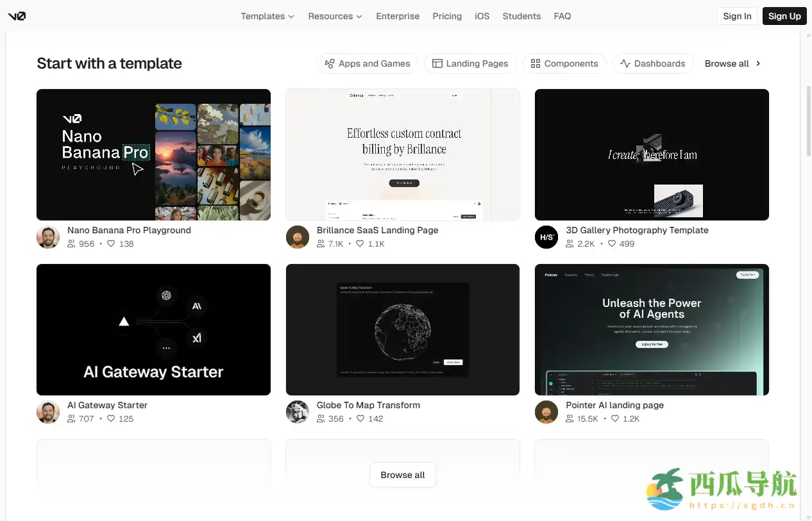The image size is (812, 521).
Task: Click the v0 logo in the header
Action: (17, 16)
